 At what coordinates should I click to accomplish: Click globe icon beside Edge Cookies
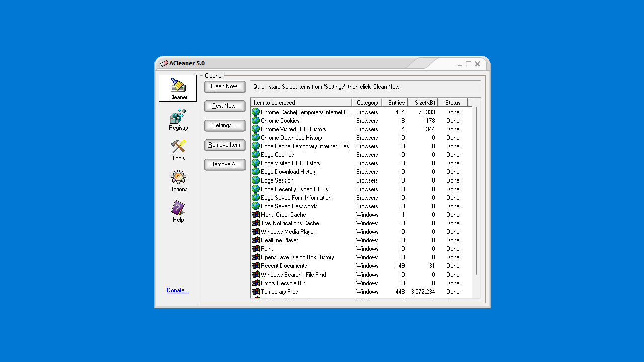pyautogui.click(x=256, y=155)
